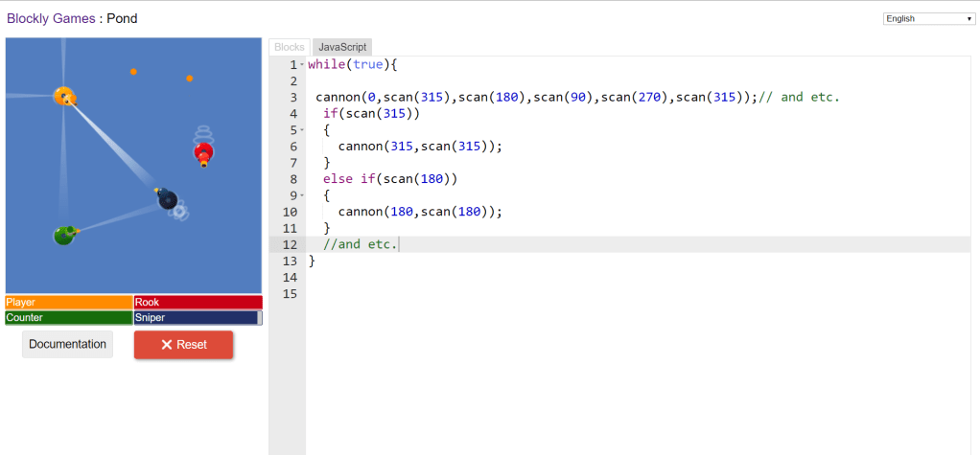Click line number 12 in gutter
The image size is (980, 455).
[291, 244]
